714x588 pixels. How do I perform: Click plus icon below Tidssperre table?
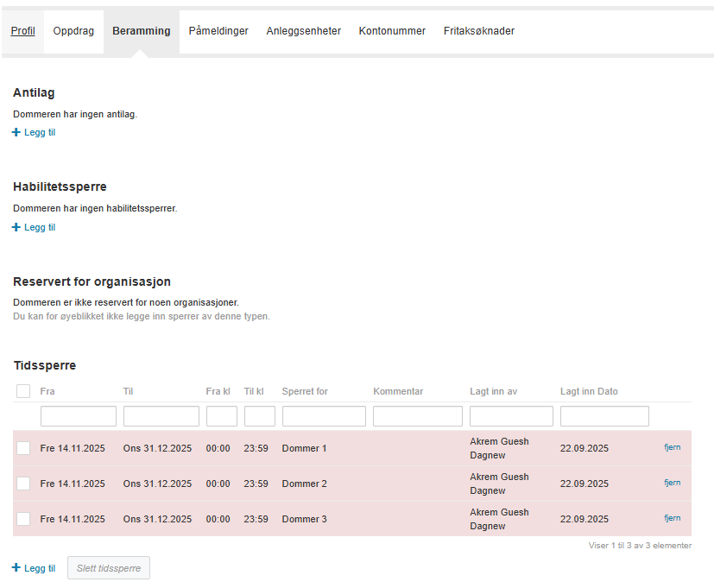coord(16,568)
